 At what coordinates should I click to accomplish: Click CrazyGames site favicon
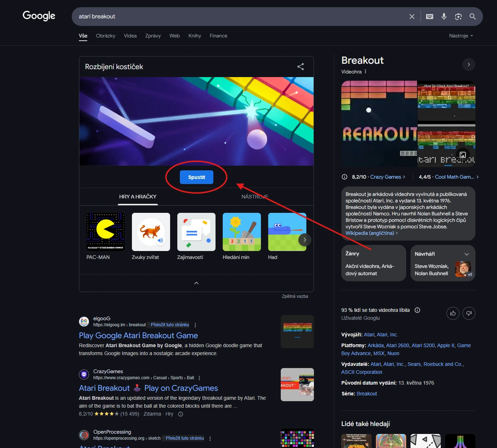point(84,375)
